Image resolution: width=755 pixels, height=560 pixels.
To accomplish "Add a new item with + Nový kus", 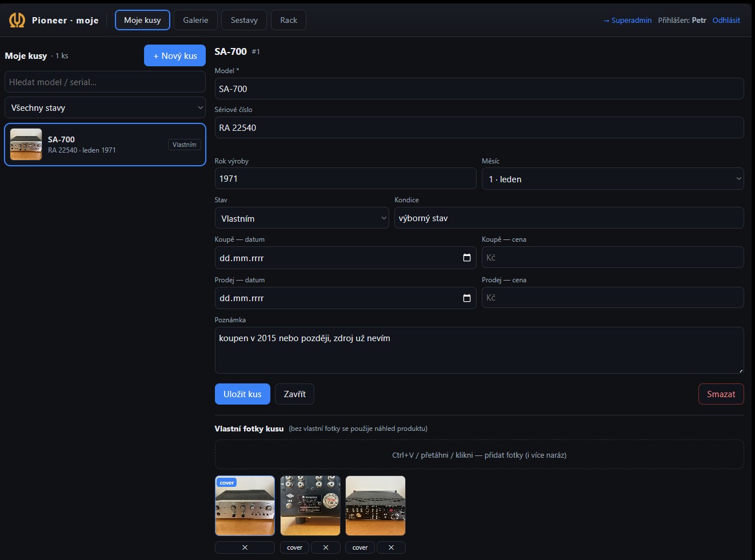I will [x=175, y=55].
